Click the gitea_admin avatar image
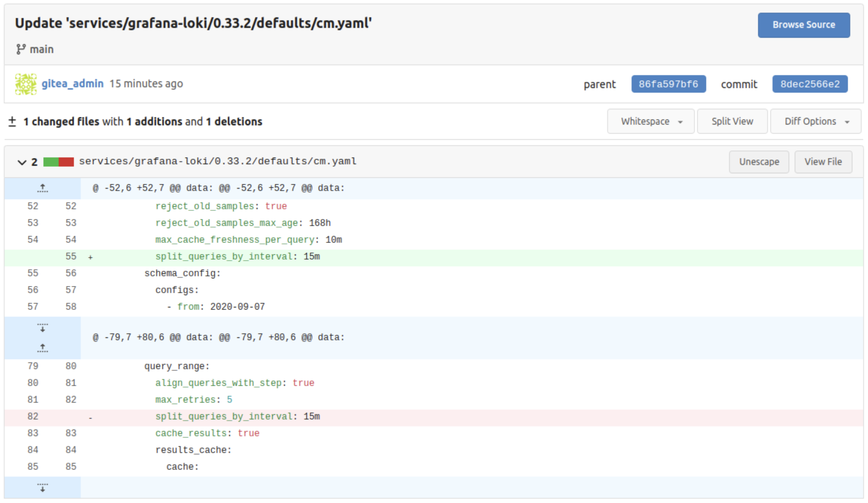 (x=26, y=84)
